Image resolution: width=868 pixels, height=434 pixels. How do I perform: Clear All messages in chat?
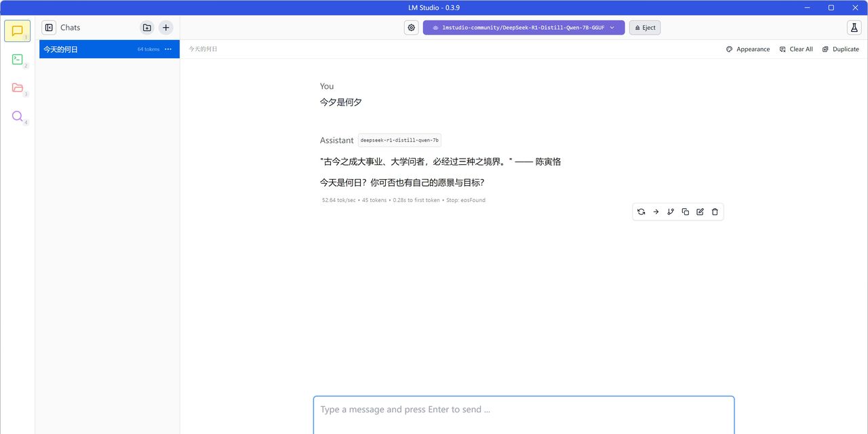[796, 49]
